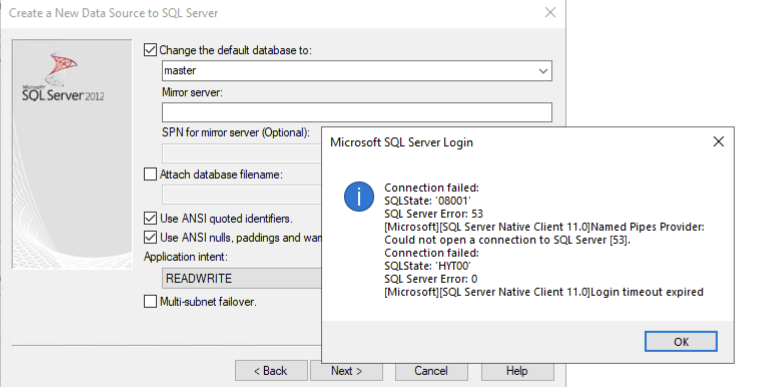Enable the 'Attach database filename' checkbox
Viewport: 771px width, 387px height.
pos(150,174)
